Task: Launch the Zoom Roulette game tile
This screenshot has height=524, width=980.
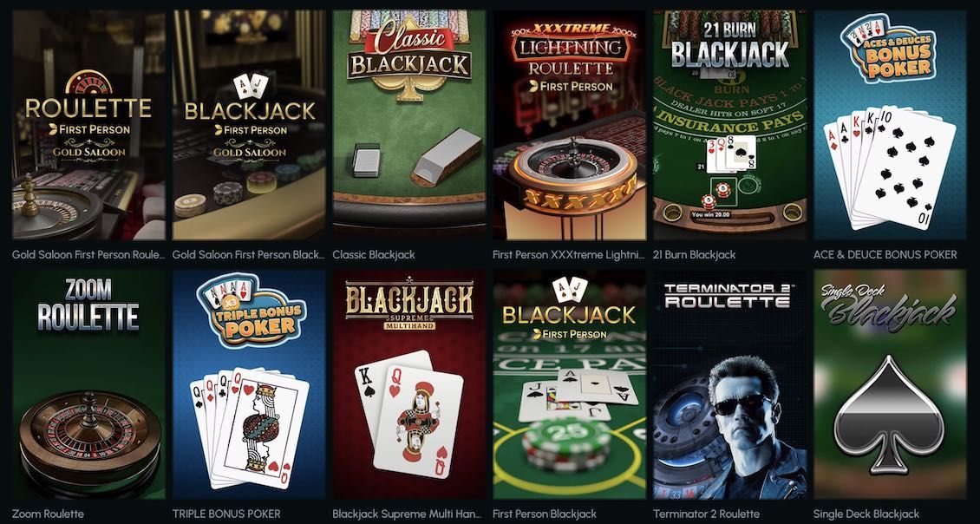Action: tap(88, 384)
